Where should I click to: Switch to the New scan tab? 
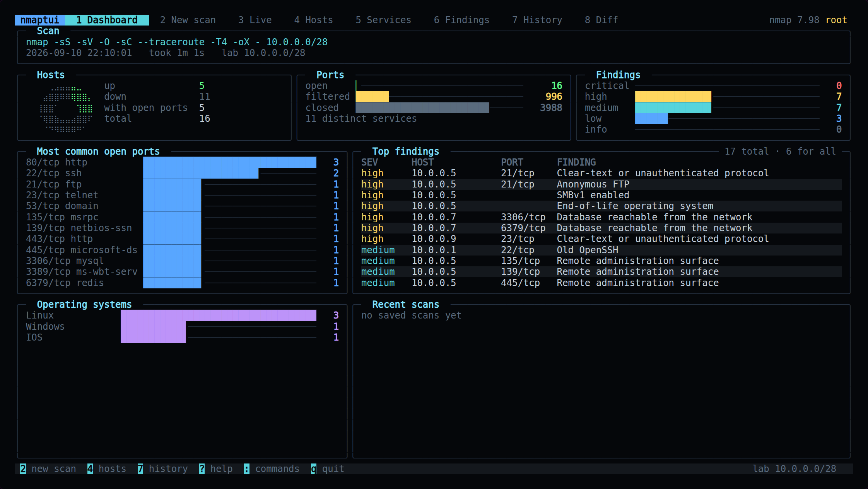[188, 20]
